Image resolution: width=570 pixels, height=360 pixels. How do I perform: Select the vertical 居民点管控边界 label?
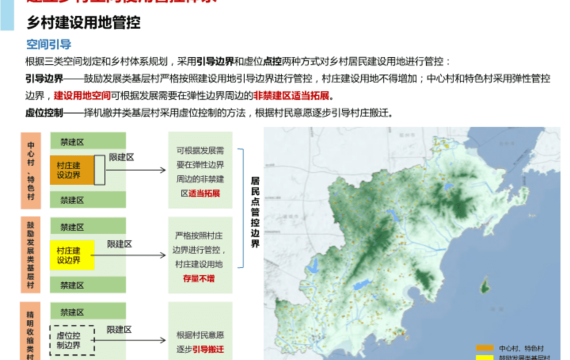pos(255,212)
